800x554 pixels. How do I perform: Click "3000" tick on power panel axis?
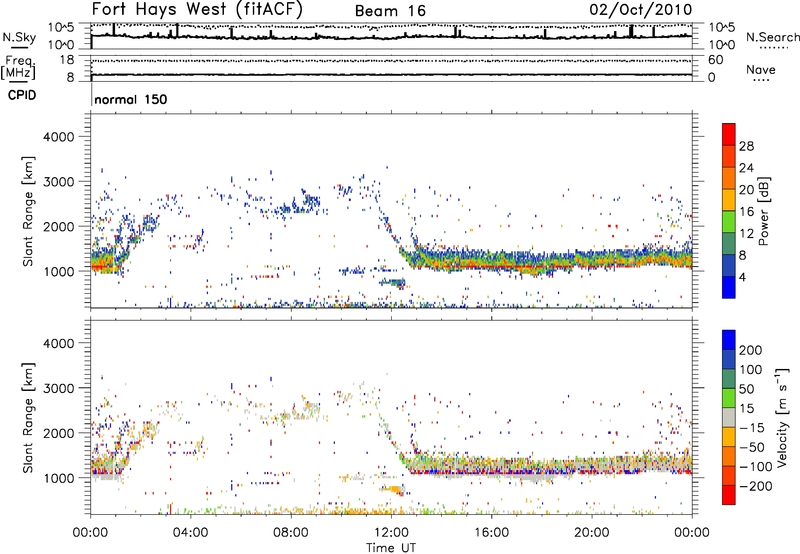pyautogui.click(x=59, y=182)
